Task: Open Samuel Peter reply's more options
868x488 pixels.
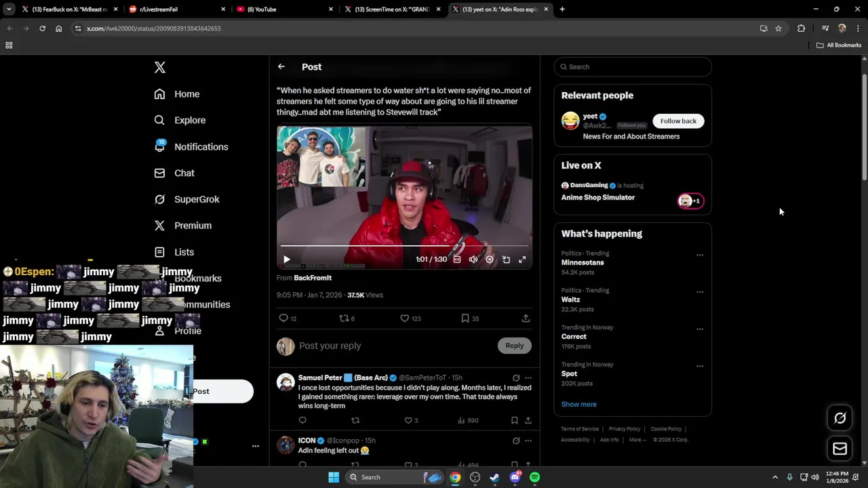Action: click(528, 378)
